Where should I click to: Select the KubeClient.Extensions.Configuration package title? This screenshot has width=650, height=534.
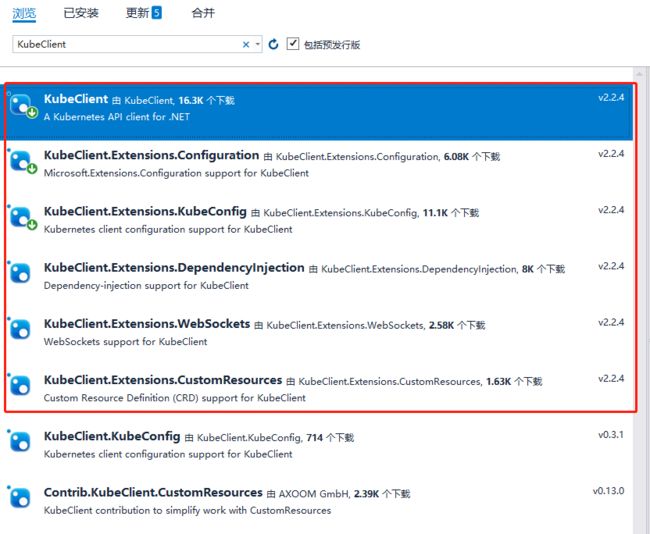[151, 155]
